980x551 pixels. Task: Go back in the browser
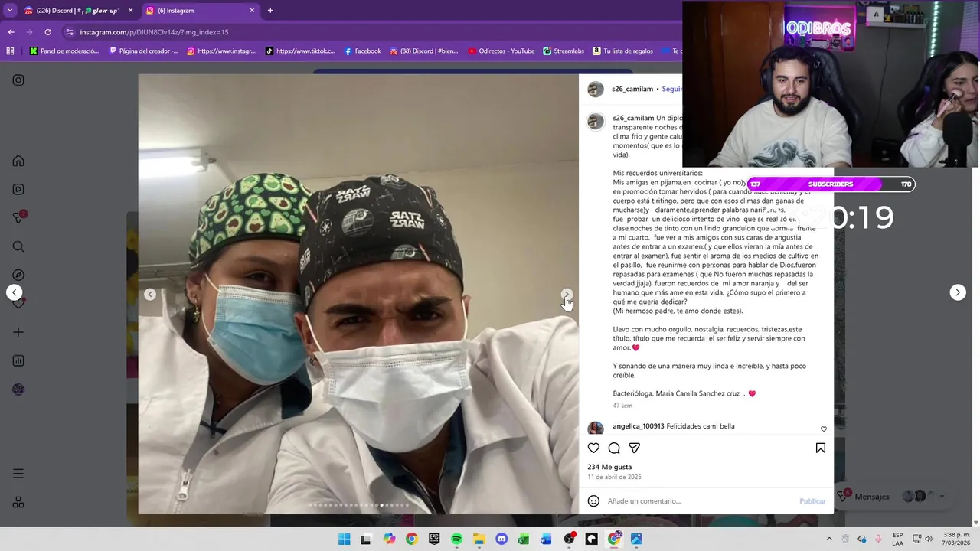[x=11, y=32]
